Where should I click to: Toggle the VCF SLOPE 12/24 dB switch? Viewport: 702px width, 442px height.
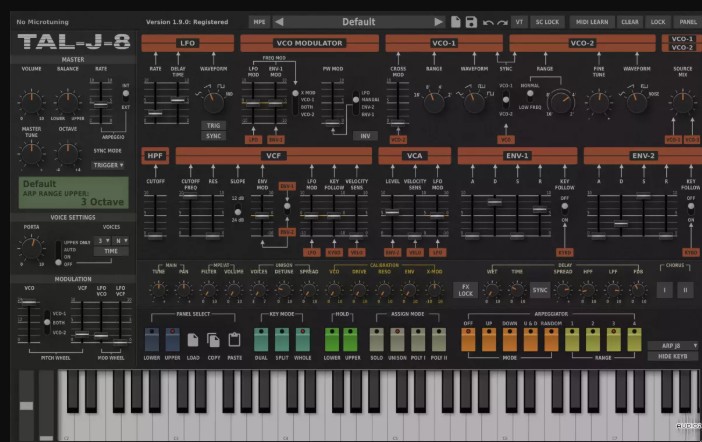pos(238,210)
